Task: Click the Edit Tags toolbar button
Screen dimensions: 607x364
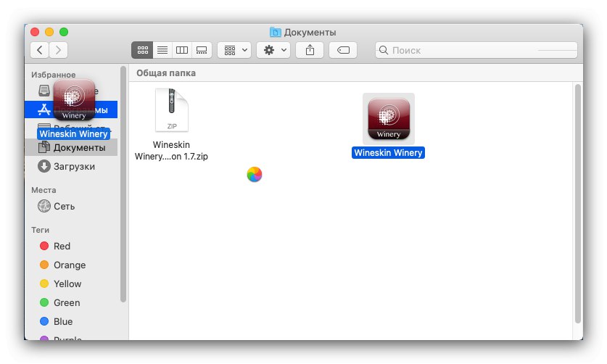Action: (x=343, y=50)
